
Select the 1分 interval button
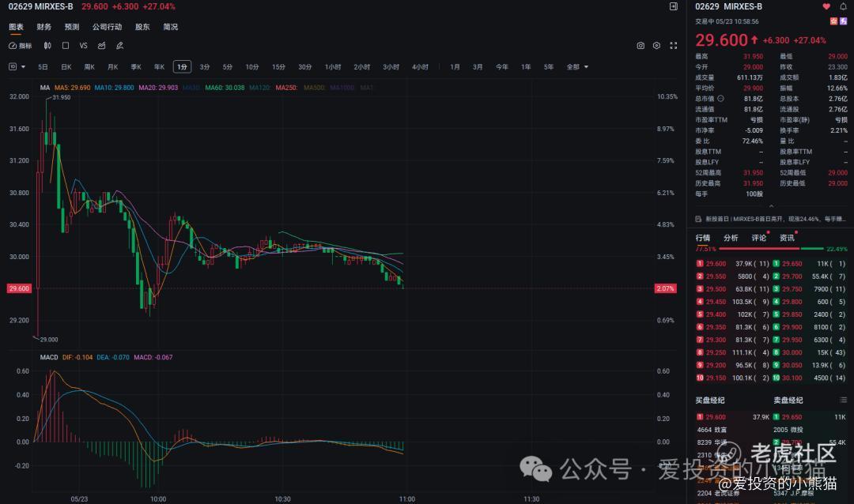coord(183,67)
